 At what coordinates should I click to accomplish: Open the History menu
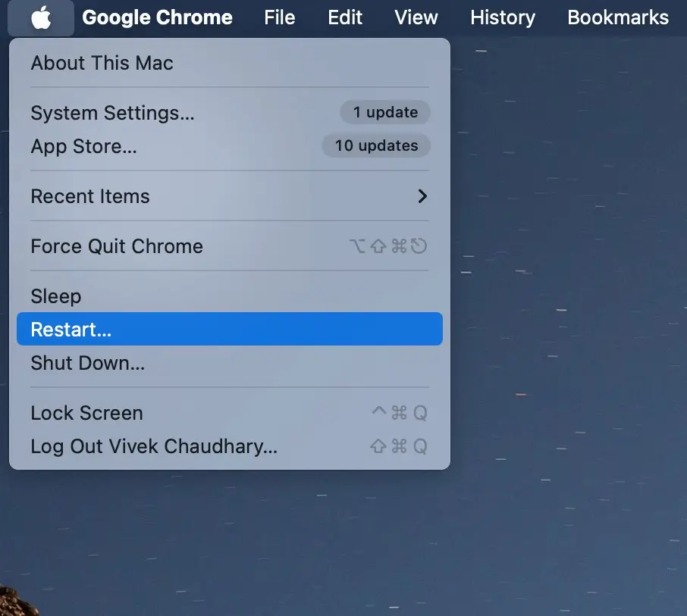[x=503, y=18]
